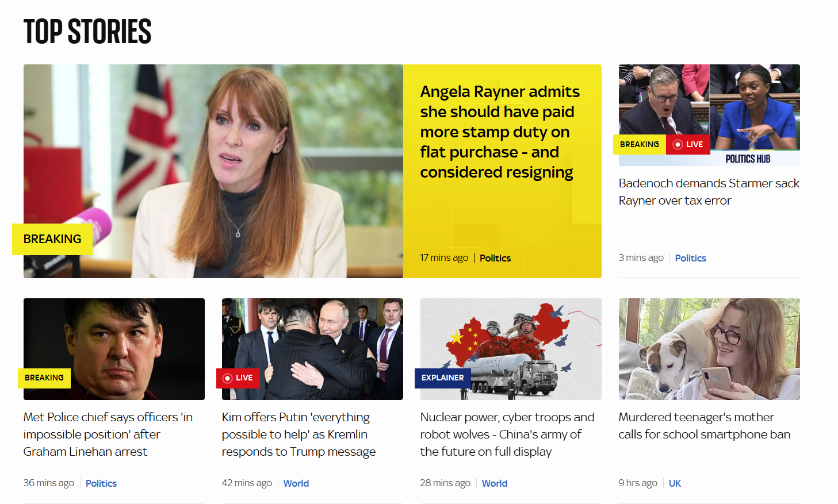Open the China army illustration thumbnail
Screen dimensions: 838x504
pyautogui.click(x=511, y=349)
